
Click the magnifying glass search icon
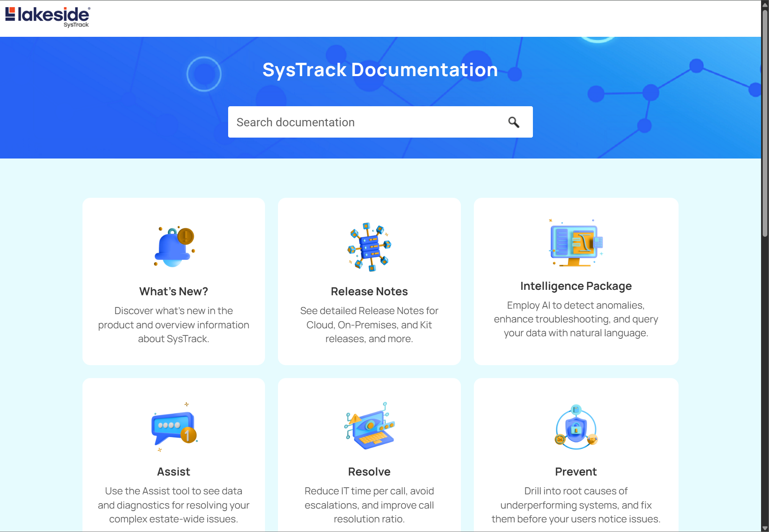(514, 122)
